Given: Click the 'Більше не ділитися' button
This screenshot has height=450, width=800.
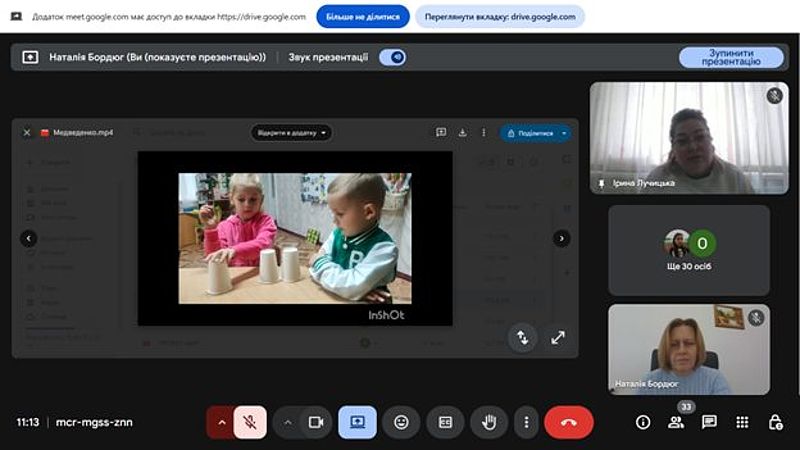Looking at the screenshot, I should (x=363, y=16).
